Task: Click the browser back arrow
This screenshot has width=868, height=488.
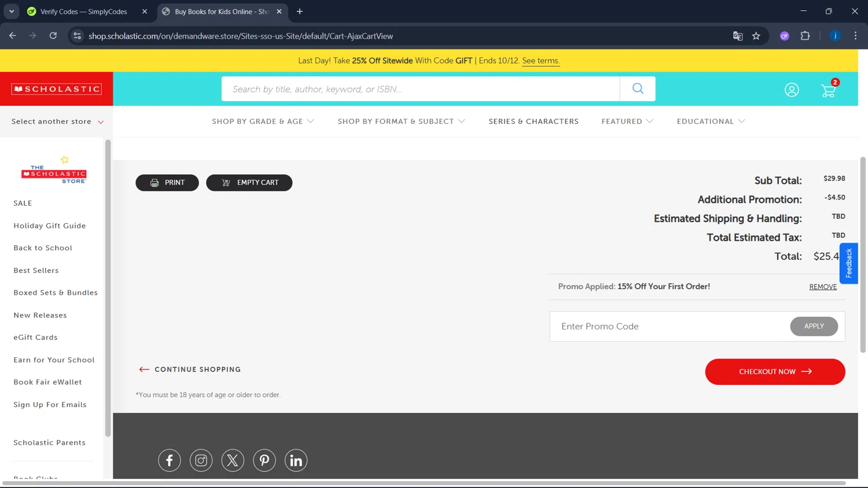Action: (13, 36)
